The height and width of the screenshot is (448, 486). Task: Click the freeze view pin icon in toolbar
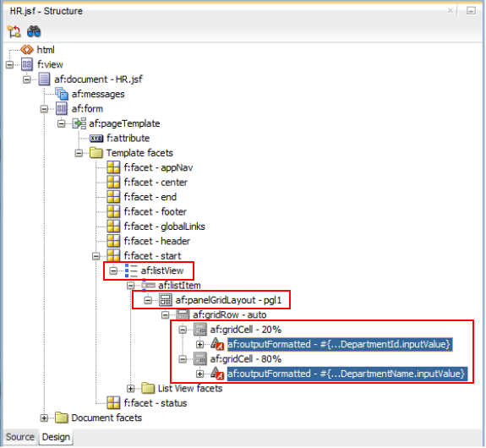14,31
